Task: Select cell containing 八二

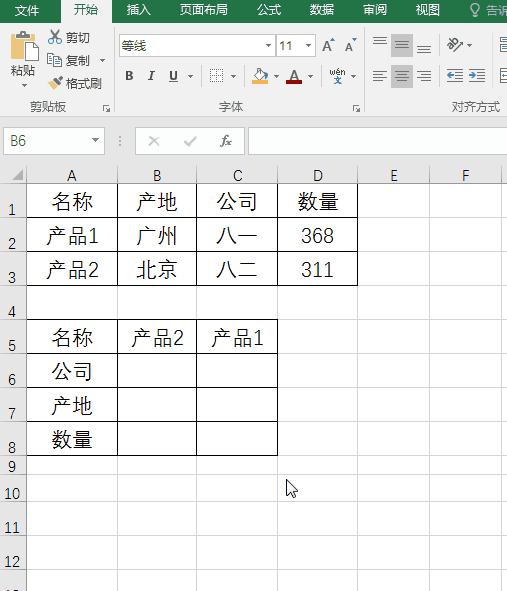Action: [x=237, y=269]
